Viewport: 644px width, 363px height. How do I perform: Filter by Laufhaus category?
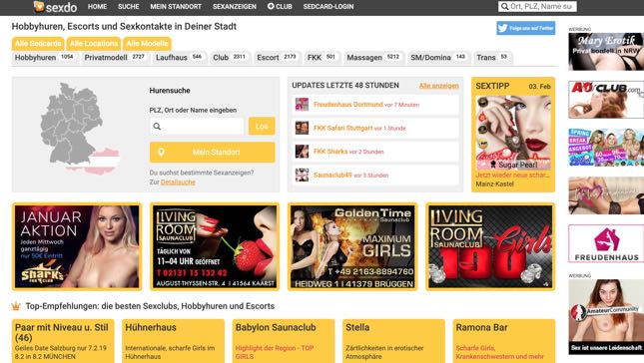(179, 58)
